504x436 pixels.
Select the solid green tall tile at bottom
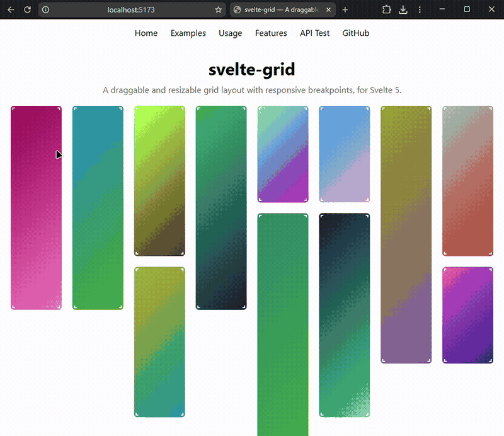click(283, 324)
